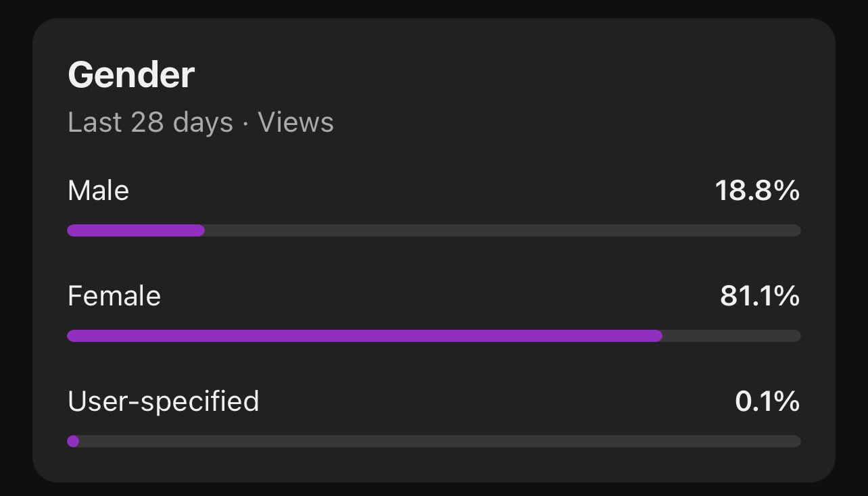Click the black margin above the card
This screenshot has width=868, height=496.
pyautogui.click(x=433, y=8)
